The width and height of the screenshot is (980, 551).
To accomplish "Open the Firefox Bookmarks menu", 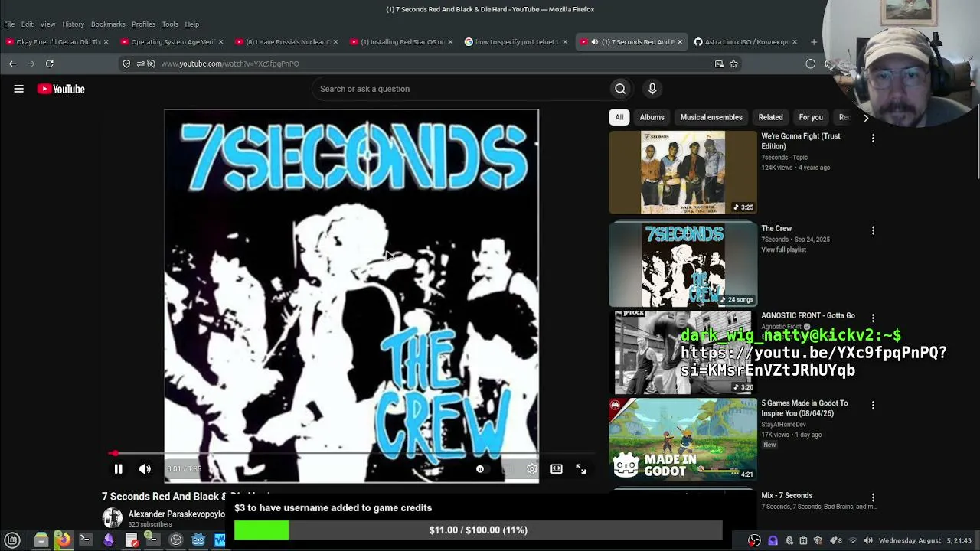I will click(108, 24).
